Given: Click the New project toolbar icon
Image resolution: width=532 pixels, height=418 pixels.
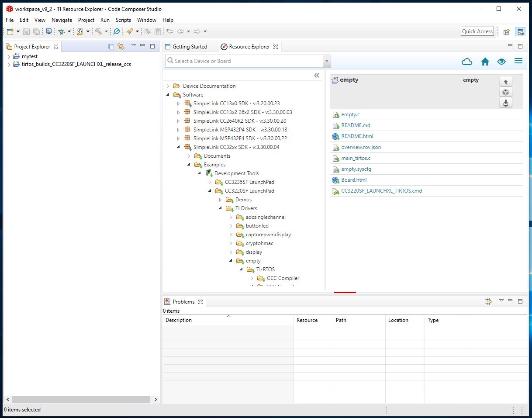Looking at the screenshot, I should (x=10, y=31).
